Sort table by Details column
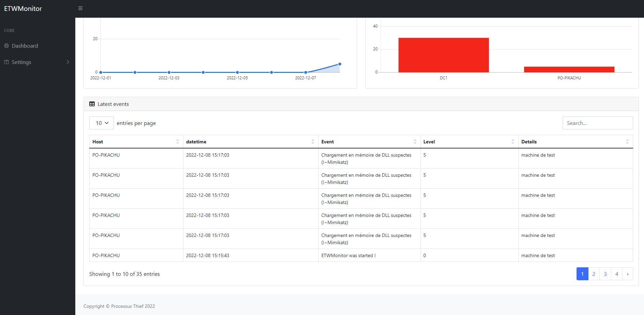Screen dimensions: 644x315 [x=627, y=142]
